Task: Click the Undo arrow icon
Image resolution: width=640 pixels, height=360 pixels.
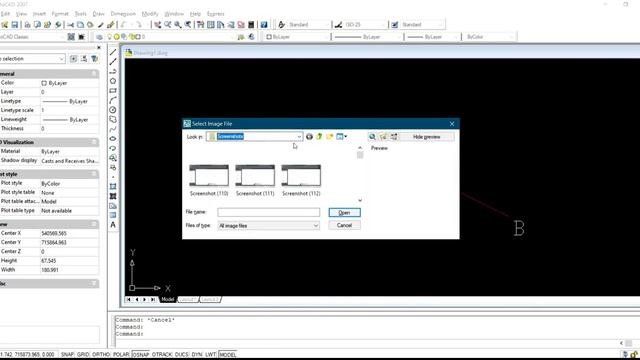Action: (124, 25)
